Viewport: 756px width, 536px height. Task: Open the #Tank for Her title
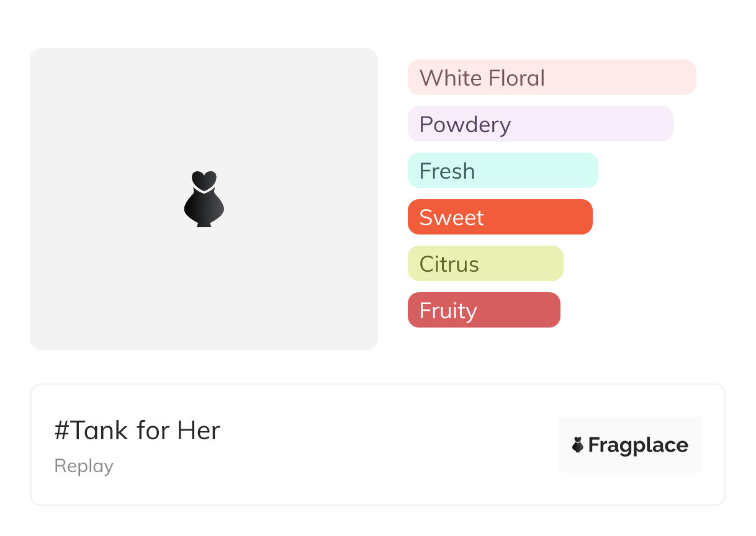137,431
